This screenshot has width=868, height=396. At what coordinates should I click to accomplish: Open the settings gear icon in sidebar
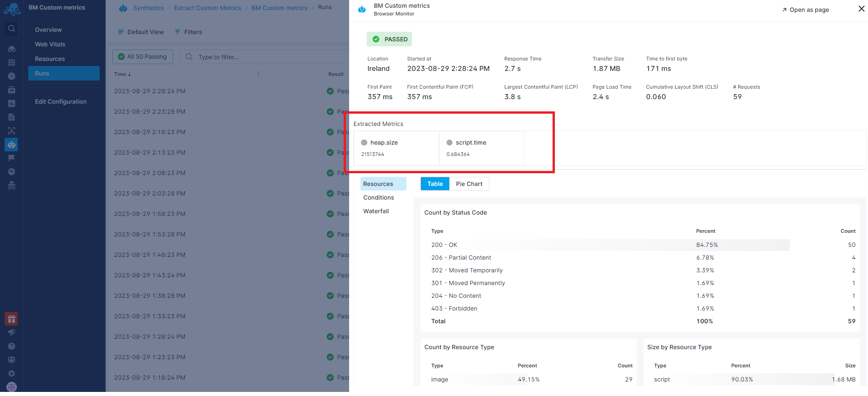[x=12, y=373]
